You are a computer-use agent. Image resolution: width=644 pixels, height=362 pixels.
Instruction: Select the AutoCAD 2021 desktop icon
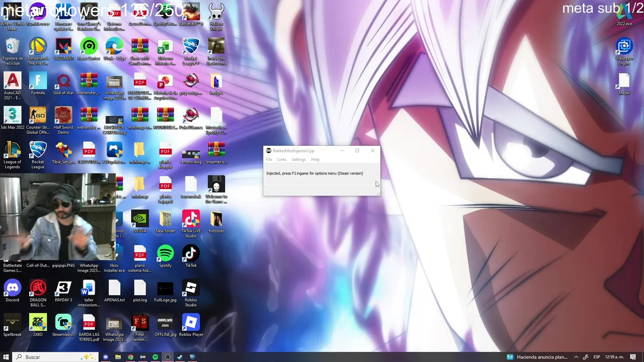tap(13, 86)
